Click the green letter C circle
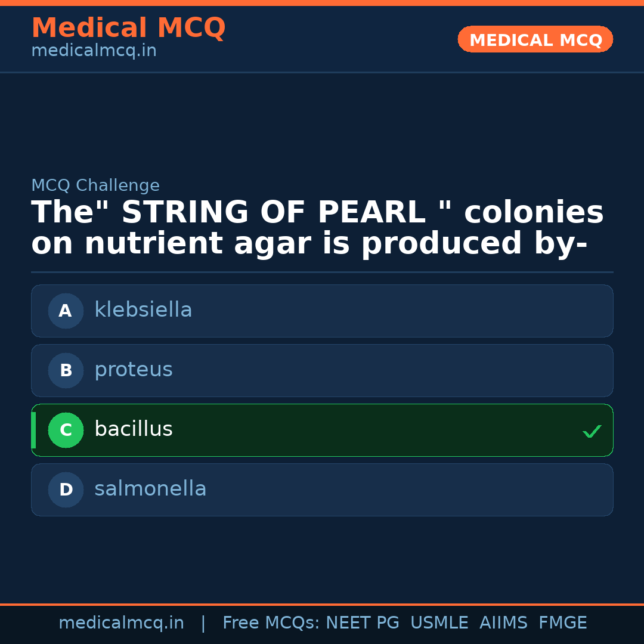Viewport: 644px width, 644px height. click(66, 430)
